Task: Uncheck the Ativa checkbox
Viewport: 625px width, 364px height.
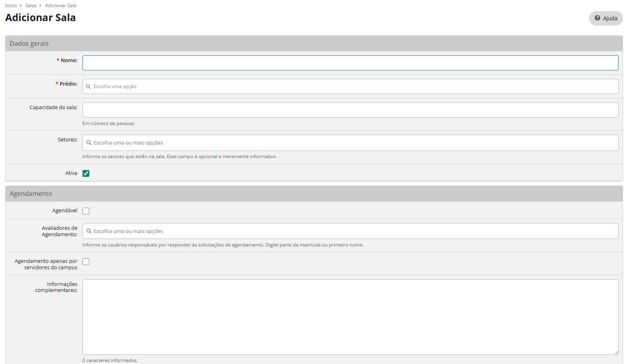Action: pos(86,173)
